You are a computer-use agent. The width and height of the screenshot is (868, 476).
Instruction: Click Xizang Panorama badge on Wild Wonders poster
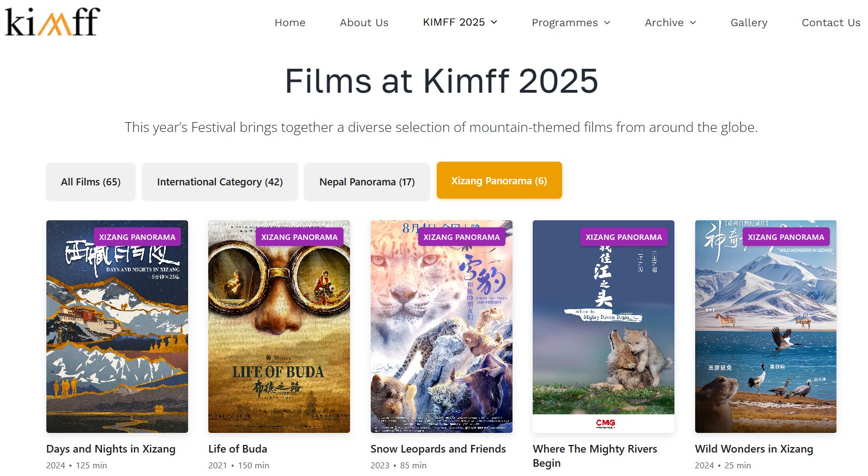[786, 237]
